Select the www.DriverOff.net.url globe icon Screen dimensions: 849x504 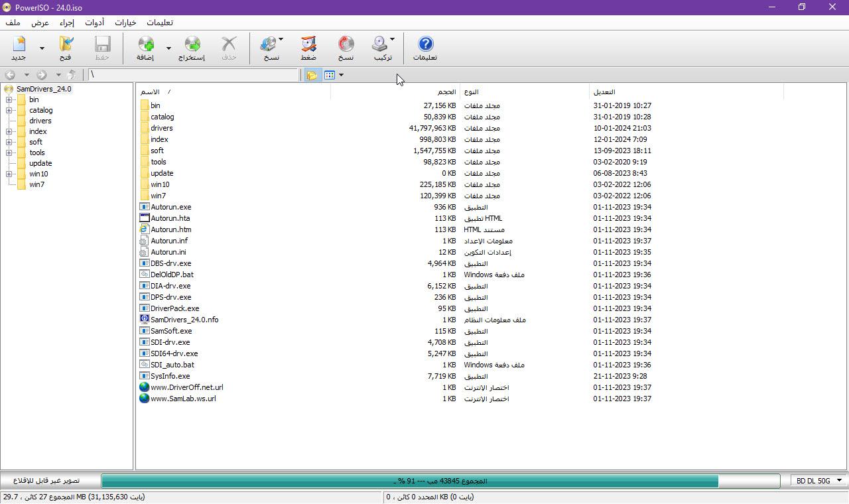click(x=145, y=387)
